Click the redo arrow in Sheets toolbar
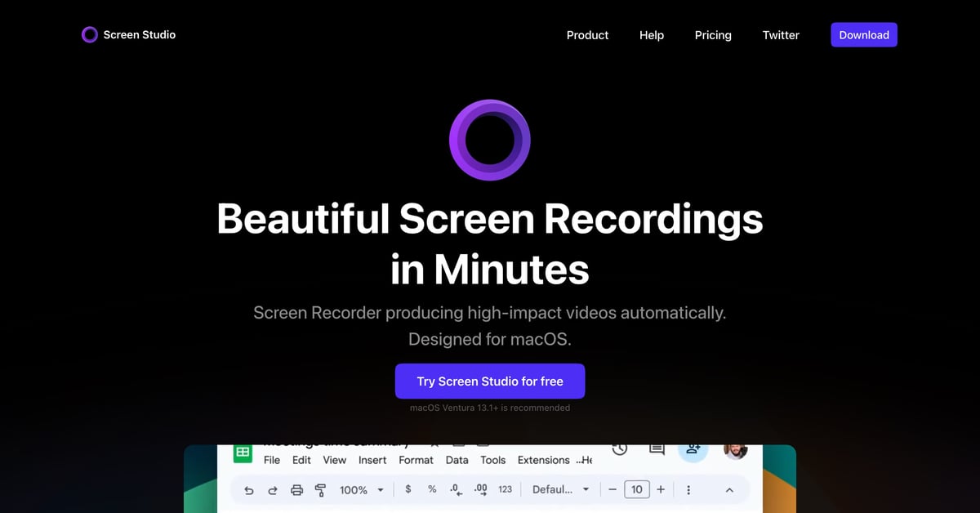Viewport: 980px width, 513px height. (273, 490)
